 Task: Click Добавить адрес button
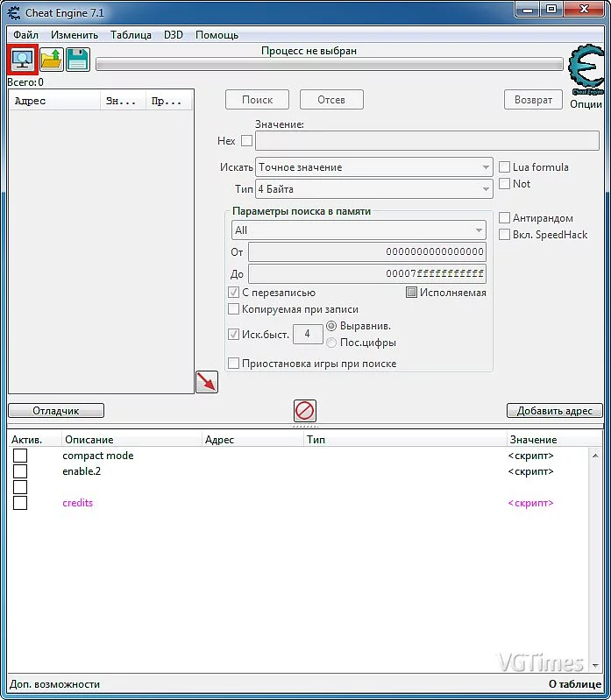pos(555,411)
